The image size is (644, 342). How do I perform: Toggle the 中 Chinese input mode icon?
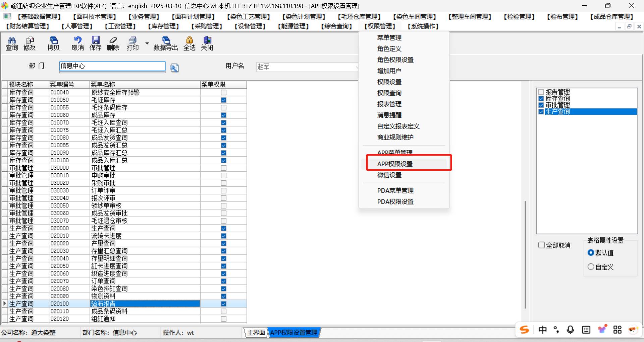pos(542,330)
